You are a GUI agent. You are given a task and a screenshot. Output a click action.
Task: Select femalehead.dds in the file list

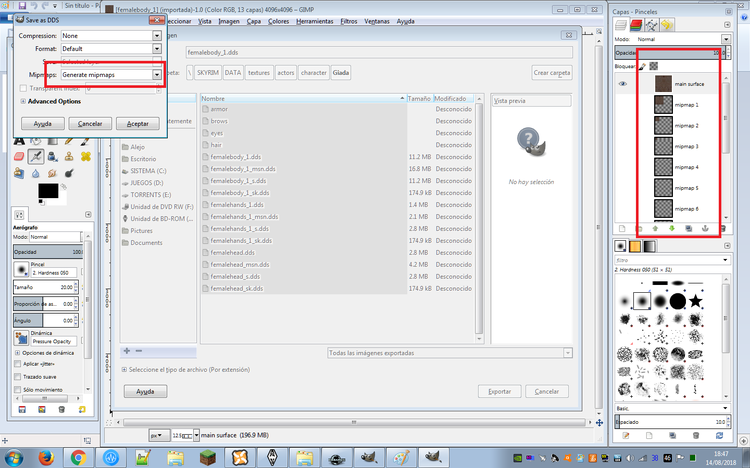232,253
